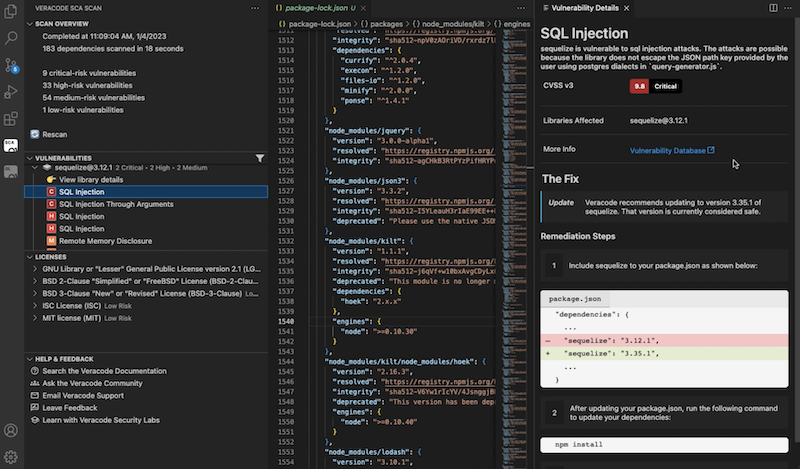Select SQL Injection Through Arguments vulnerability
800x469 pixels.
pyautogui.click(x=116, y=204)
